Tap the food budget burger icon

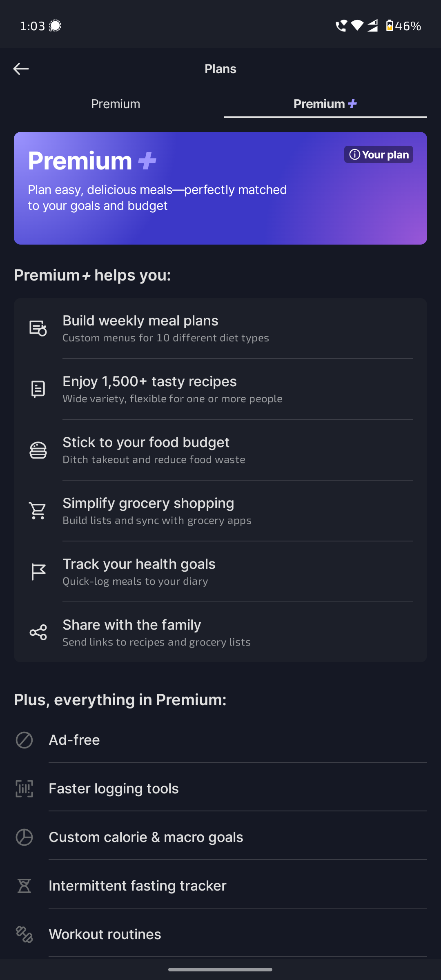(38, 450)
